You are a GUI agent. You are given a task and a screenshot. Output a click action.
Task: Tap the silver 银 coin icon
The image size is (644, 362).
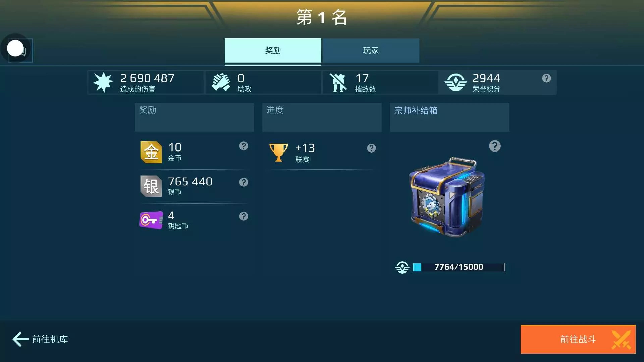tap(151, 186)
